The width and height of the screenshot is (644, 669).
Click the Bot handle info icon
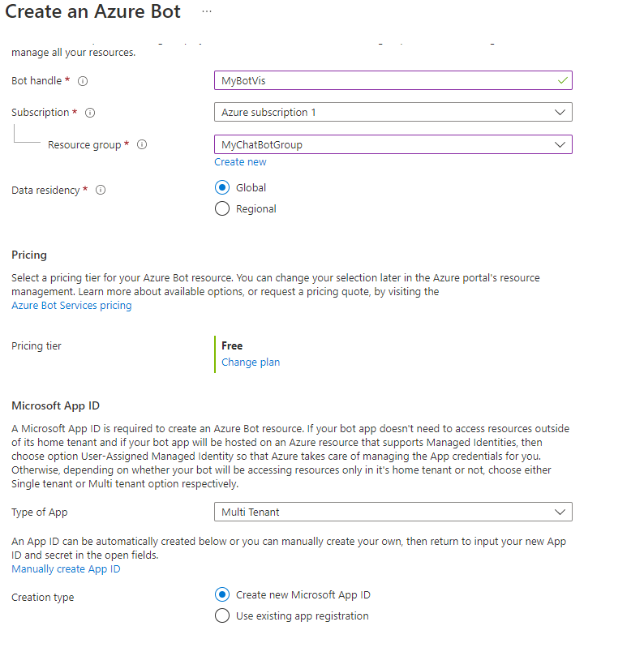83,81
